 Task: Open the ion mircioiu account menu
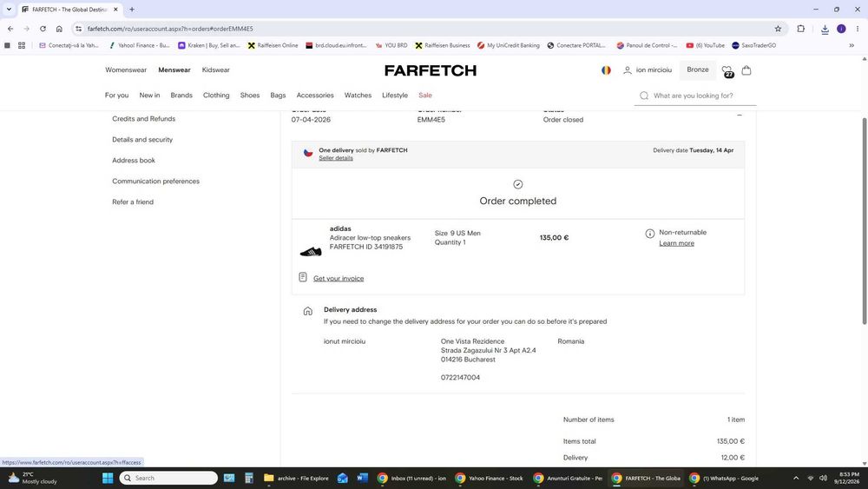click(648, 70)
